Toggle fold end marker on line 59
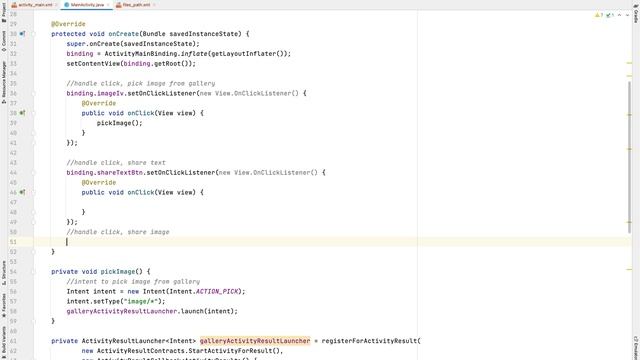This screenshot has height=360, width=640. [x=33, y=321]
